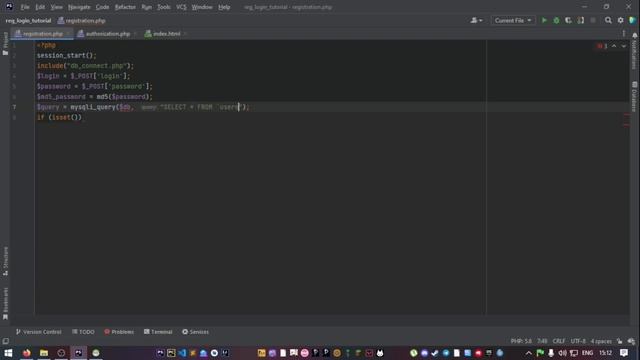Click the registration.php breadcrumb in navigation bar
The width and height of the screenshot is (640, 360).
(81, 20)
